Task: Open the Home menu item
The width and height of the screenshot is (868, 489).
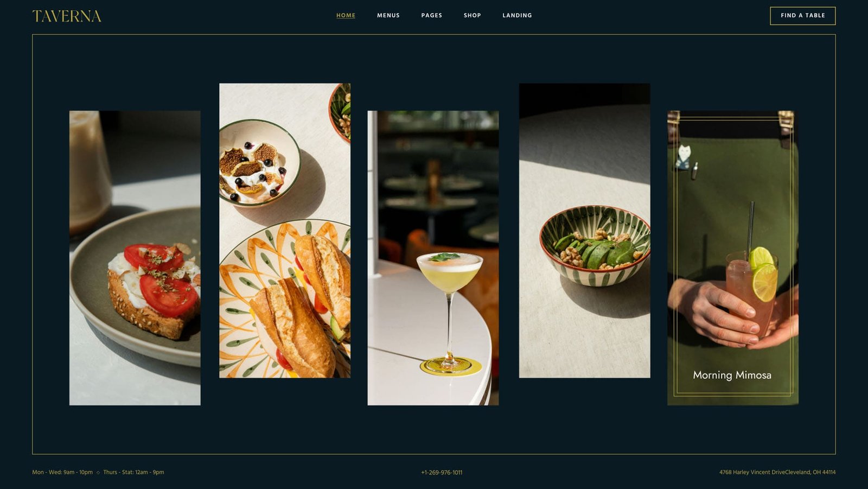Action: [346, 15]
